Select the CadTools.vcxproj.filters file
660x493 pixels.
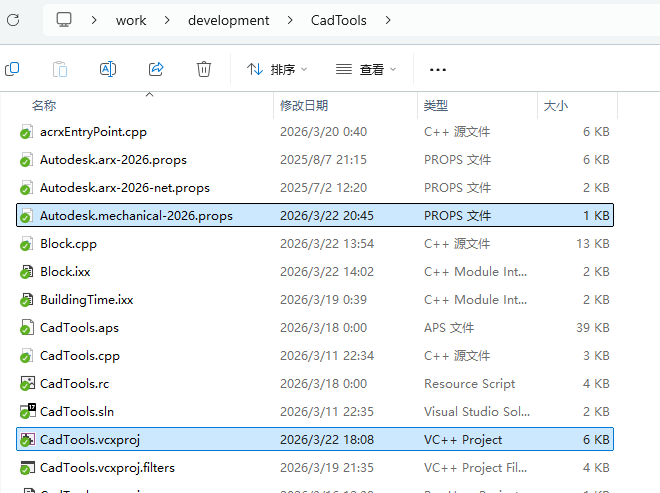tap(111, 467)
